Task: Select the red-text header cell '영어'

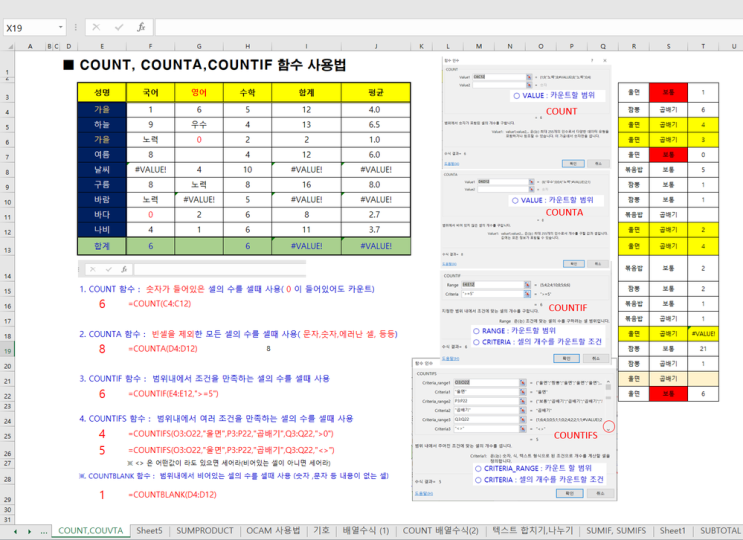Action: point(199,92)
